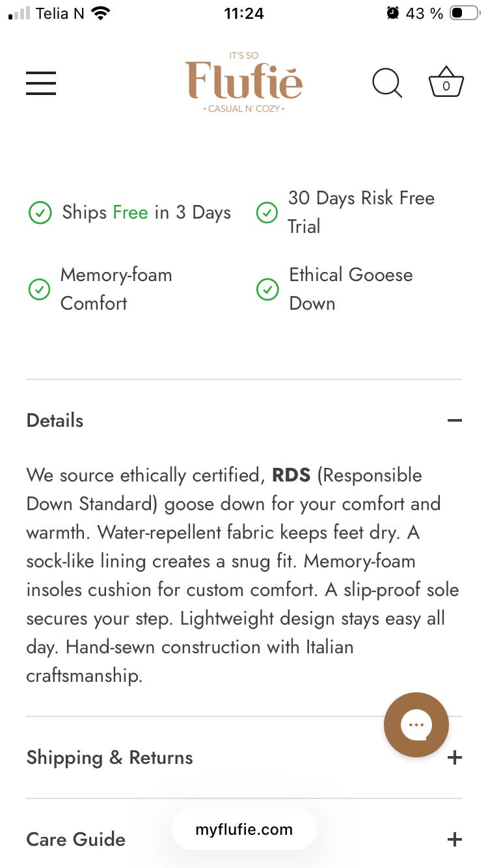Collapse the Details section with minus icon
Image resolution: width=488 pixels, height=868 pixels.
(455, 420)
